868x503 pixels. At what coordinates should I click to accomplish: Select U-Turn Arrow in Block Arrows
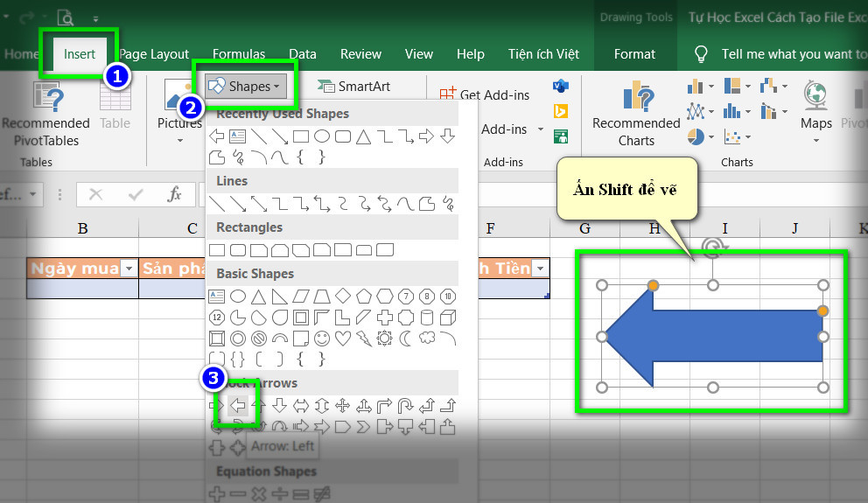click(x=406, y=406)
